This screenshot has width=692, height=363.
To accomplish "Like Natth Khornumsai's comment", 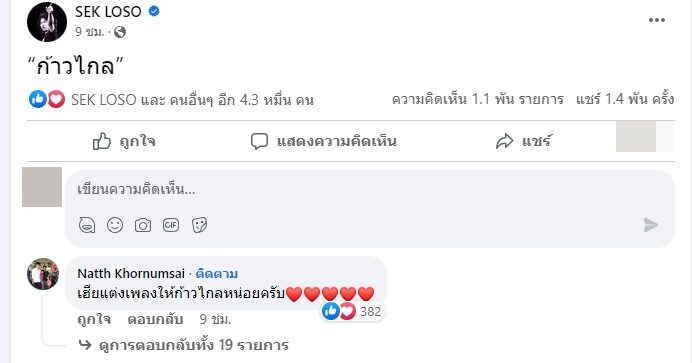I will coord(94,319).
